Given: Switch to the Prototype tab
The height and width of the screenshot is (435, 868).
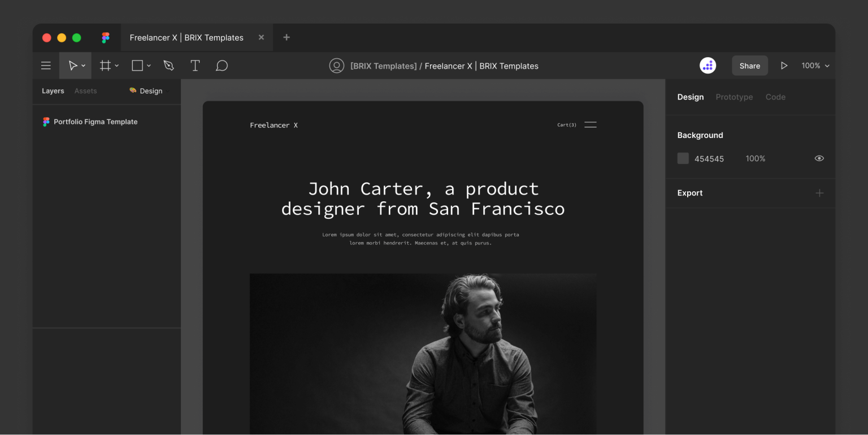Looking at the screenshot, I should (734, 97).
